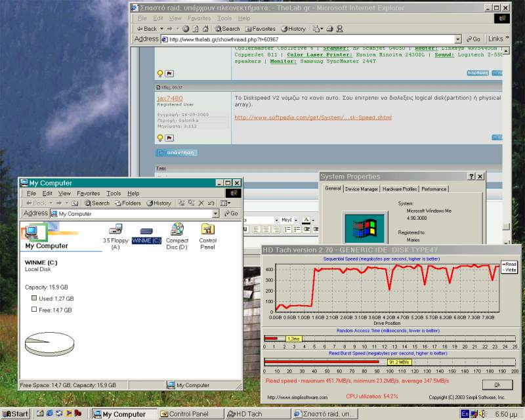Click the Ok button in HD Tach
Image resolution: width=525 pixels, height=420 pixels.
[497, 385]
